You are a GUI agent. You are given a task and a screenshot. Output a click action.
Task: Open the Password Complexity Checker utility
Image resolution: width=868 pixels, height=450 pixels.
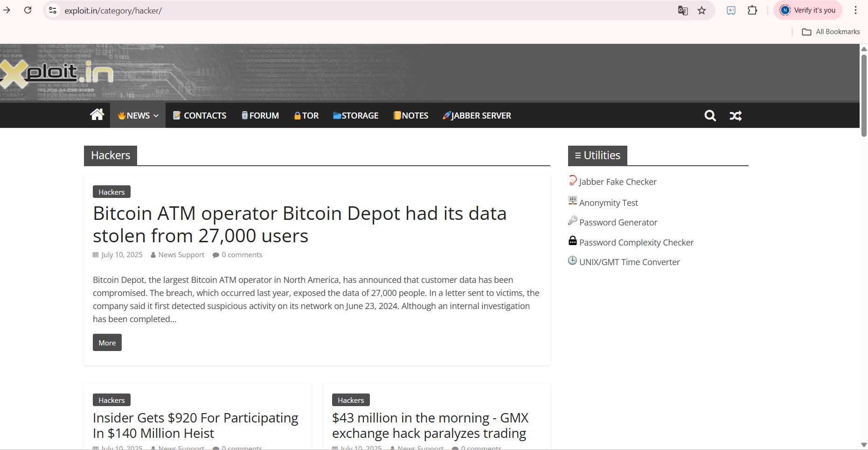[636, 242]
